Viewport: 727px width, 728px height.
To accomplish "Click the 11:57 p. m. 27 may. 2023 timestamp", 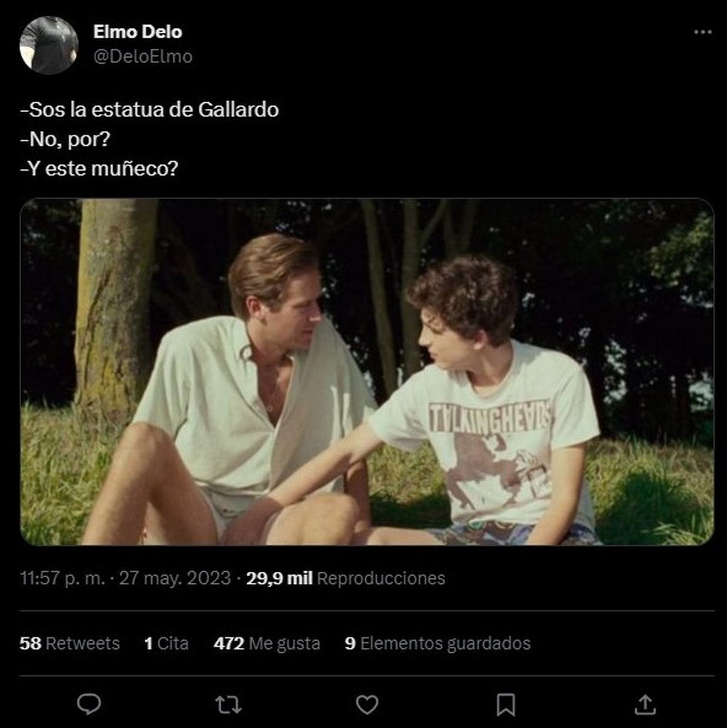I will coord(125,578).
